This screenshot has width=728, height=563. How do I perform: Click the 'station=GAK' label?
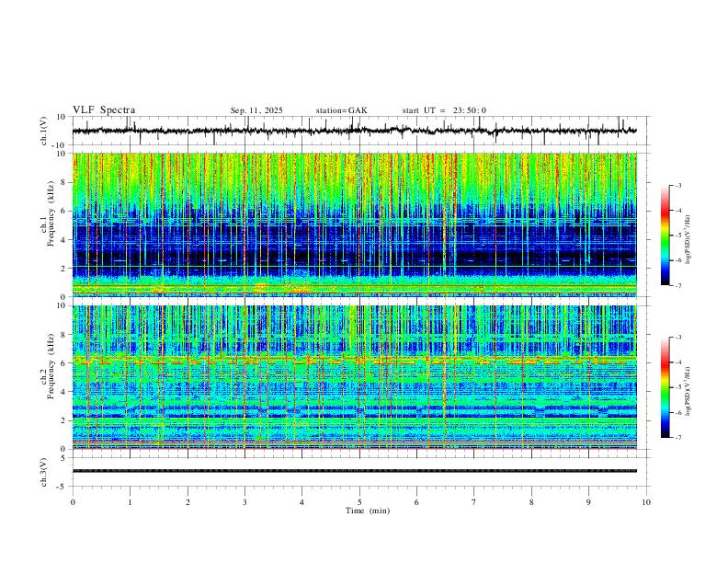pos(341,110)
